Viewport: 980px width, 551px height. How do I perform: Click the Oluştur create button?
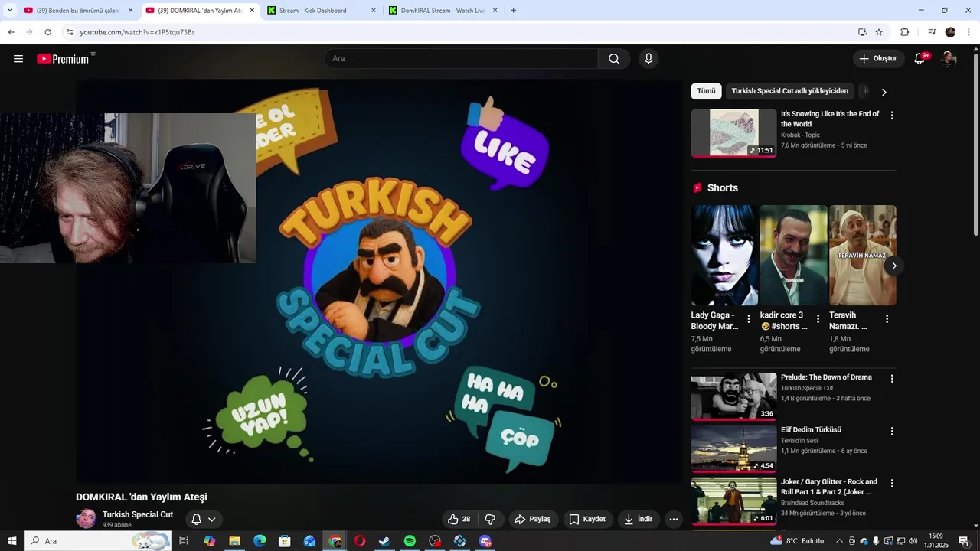pos(878,59)
